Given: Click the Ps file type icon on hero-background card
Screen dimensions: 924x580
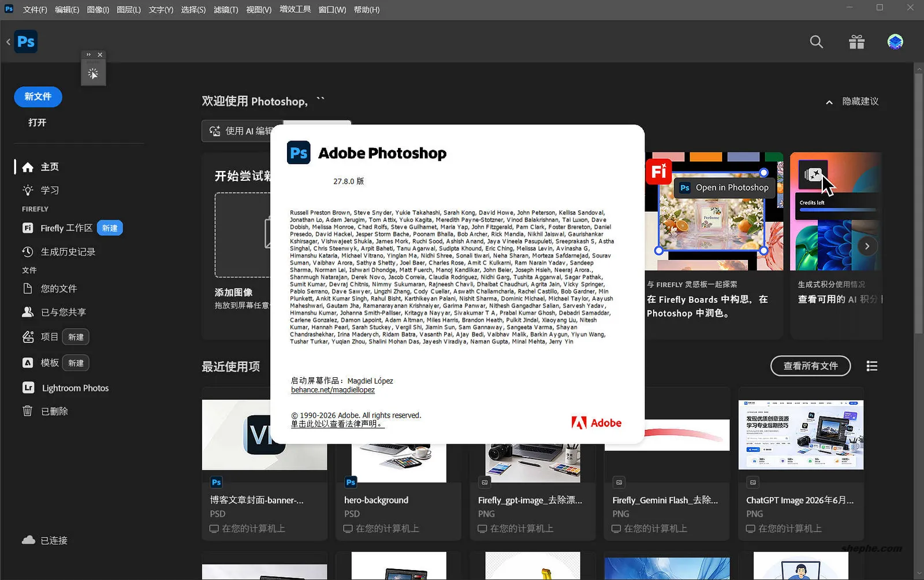Looking at the screenshot, I should [351, 482].
